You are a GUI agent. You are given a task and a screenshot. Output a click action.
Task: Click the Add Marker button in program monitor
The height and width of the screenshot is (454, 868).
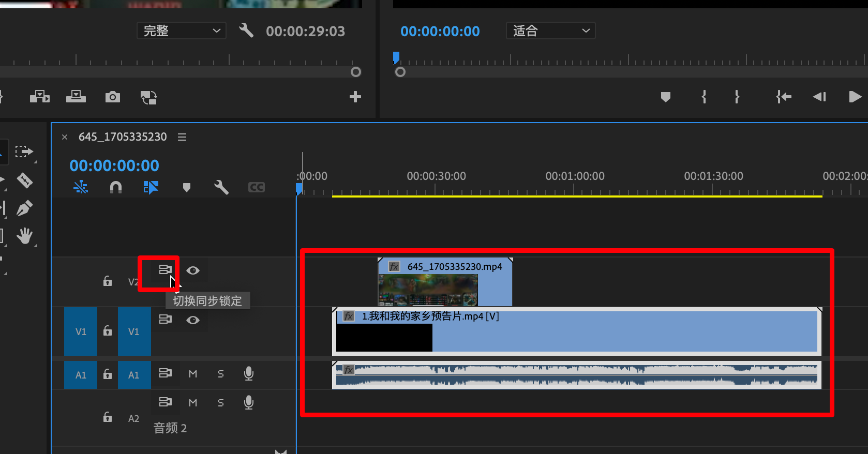click(666, 97)
